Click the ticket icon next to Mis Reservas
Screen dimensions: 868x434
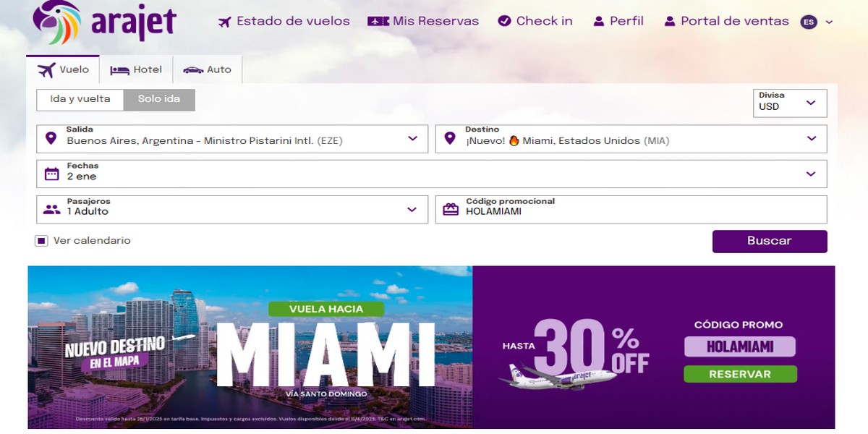(378, 21)
